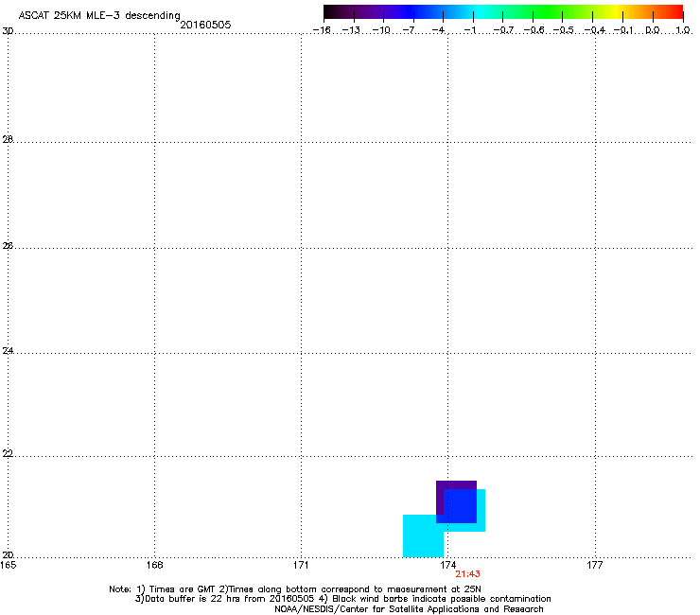Click the -0.6 color scale label
Screen dimensions: 700x615
[534, 30]
